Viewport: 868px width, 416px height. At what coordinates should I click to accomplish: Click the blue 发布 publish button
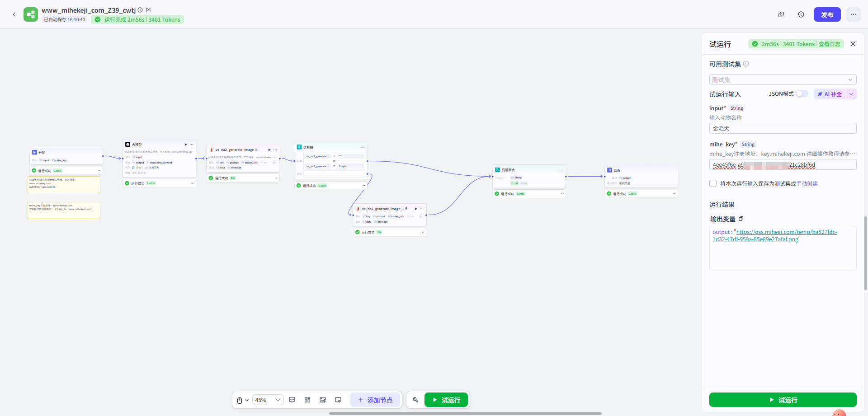[827, 14]
